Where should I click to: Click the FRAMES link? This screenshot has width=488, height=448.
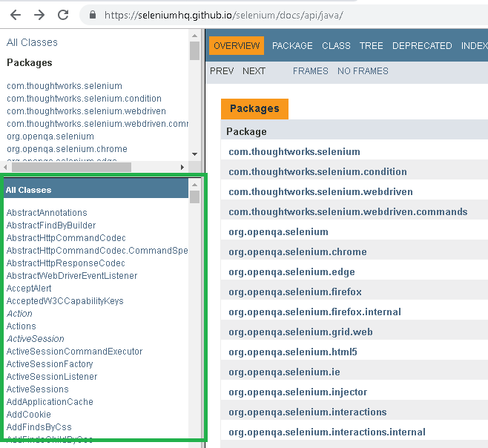(x=310, y=71)
